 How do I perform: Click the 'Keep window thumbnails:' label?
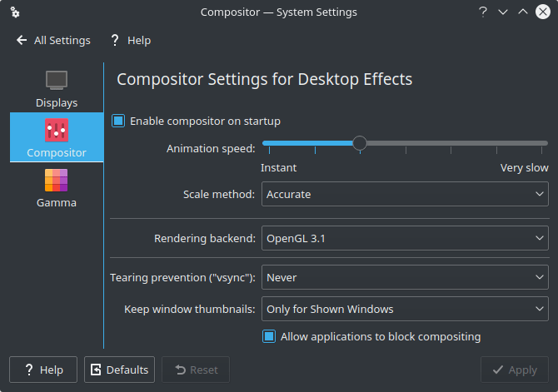[x=190, y=309]
